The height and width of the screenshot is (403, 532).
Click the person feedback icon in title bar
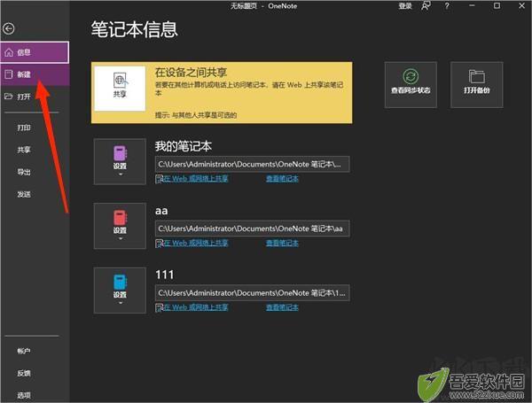426,6
